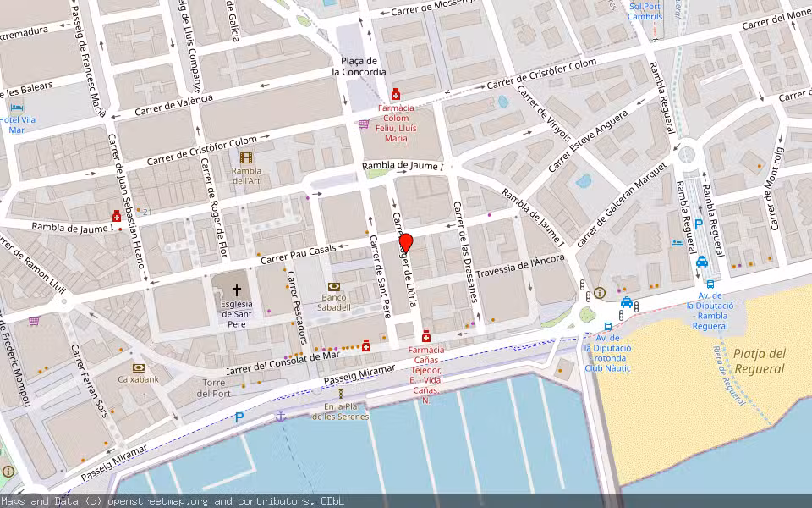Click the Carrer Esteve Anguera label

pyautogui.click(x=587, y=141)
